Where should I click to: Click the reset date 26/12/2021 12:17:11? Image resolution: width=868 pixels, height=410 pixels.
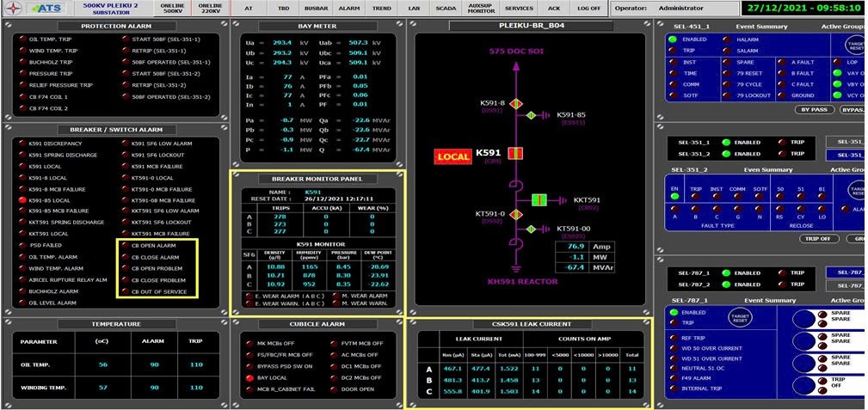click(339, 198)
